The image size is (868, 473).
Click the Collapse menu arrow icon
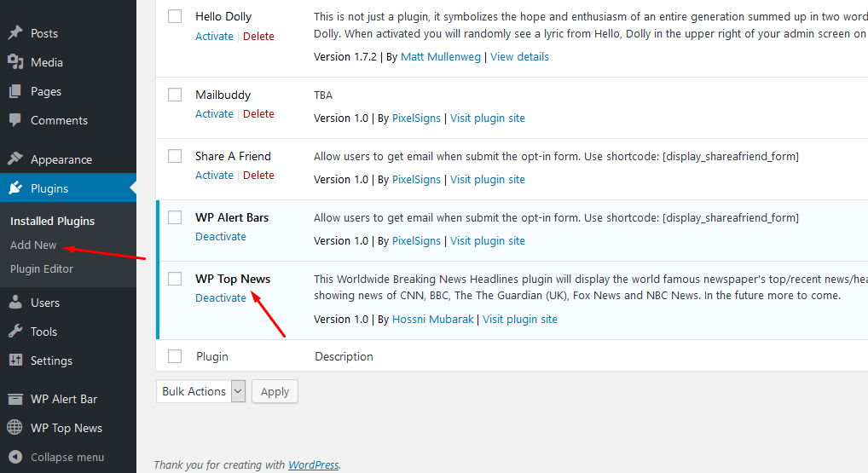pos(15,457)
